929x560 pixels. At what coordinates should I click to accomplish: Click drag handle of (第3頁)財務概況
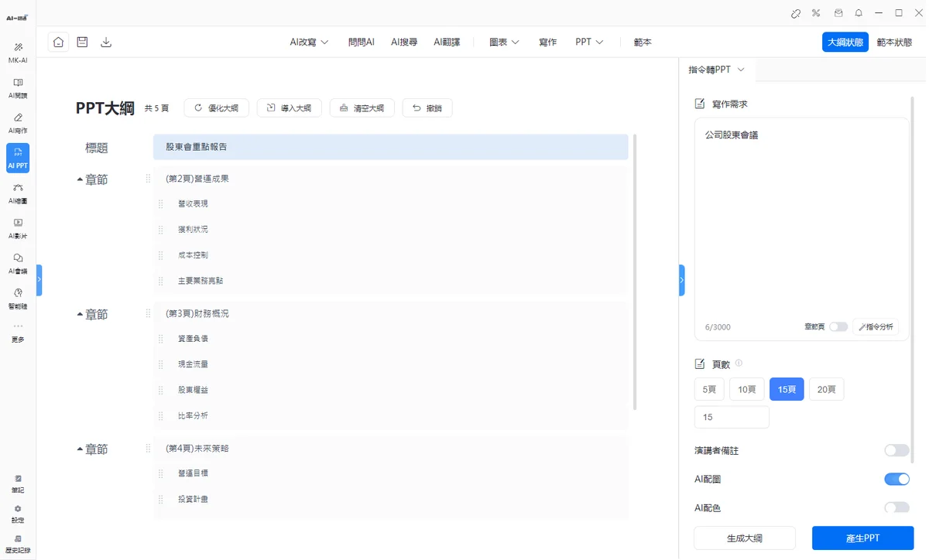tap(149, 313)
